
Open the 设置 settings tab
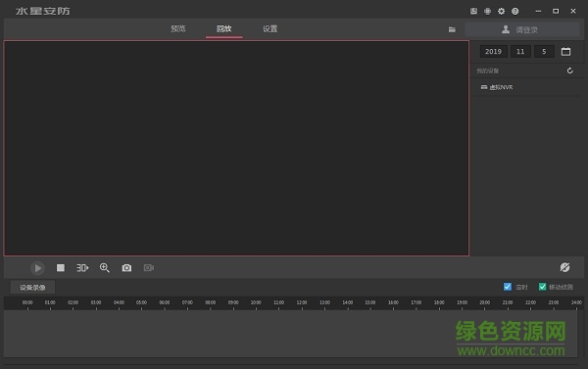tap(270, 28)
